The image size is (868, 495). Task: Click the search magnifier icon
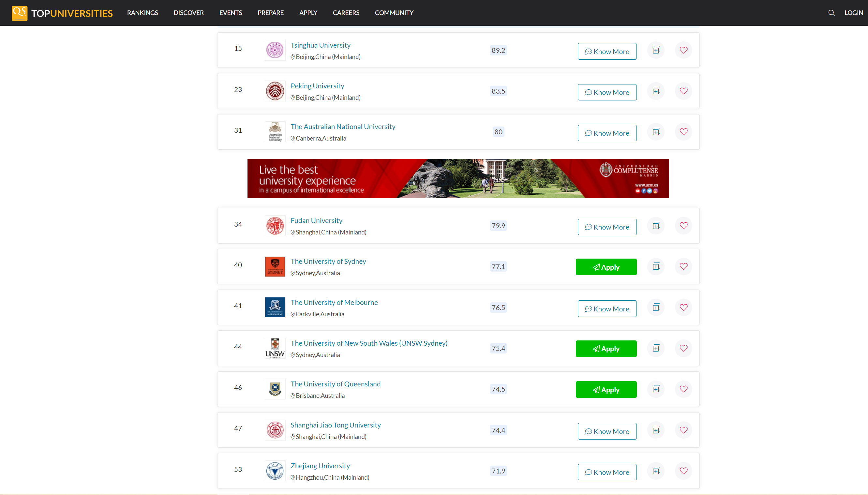click(831, 13)
